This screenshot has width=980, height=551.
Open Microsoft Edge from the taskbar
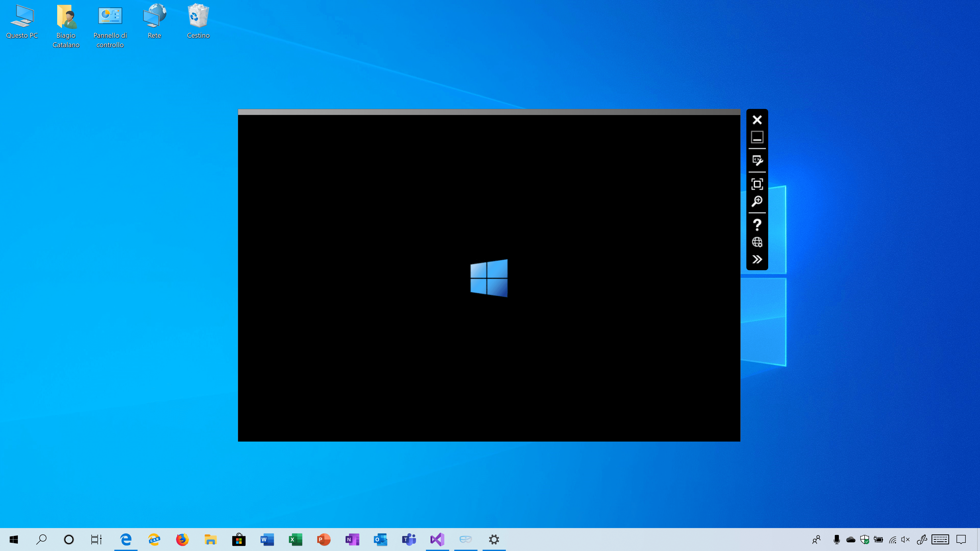126,539
